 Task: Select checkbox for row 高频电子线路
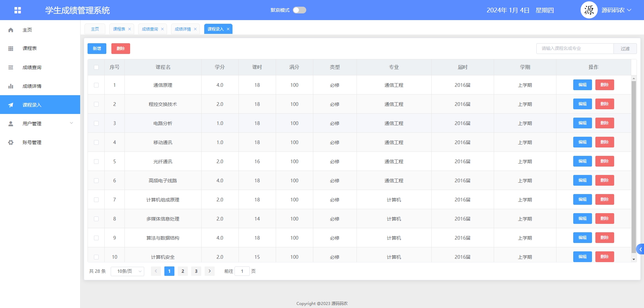click(96, 181)
